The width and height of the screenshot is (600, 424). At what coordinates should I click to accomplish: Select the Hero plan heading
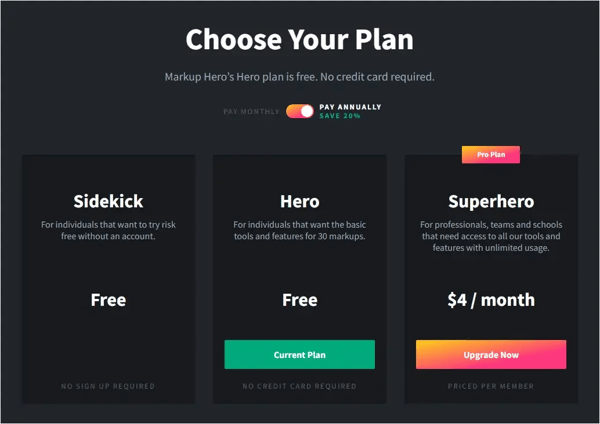click(300, 201)
